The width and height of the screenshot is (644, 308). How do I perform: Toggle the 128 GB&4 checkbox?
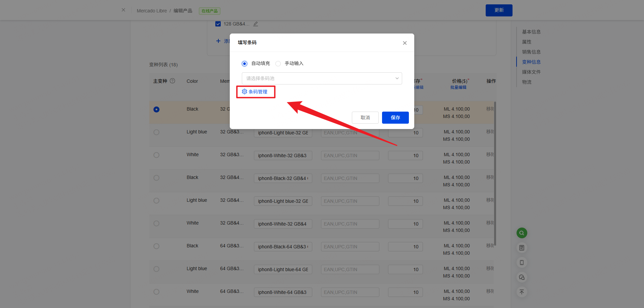pyautogui.click(x=218, y=24)
